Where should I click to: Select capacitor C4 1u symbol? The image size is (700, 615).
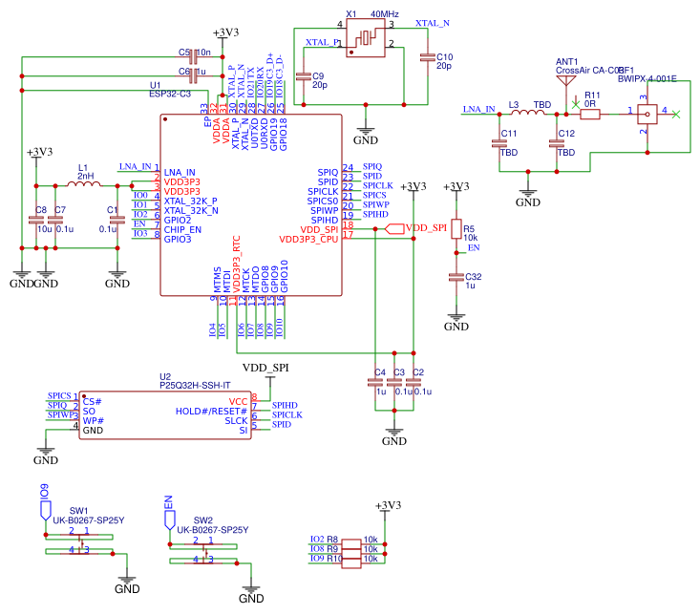(x=375, y=382)
